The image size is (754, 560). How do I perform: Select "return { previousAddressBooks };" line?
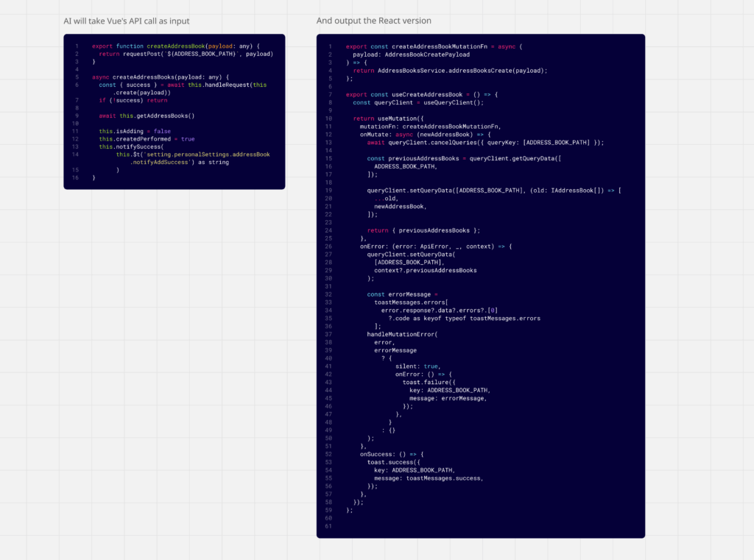tap(423, 230)
